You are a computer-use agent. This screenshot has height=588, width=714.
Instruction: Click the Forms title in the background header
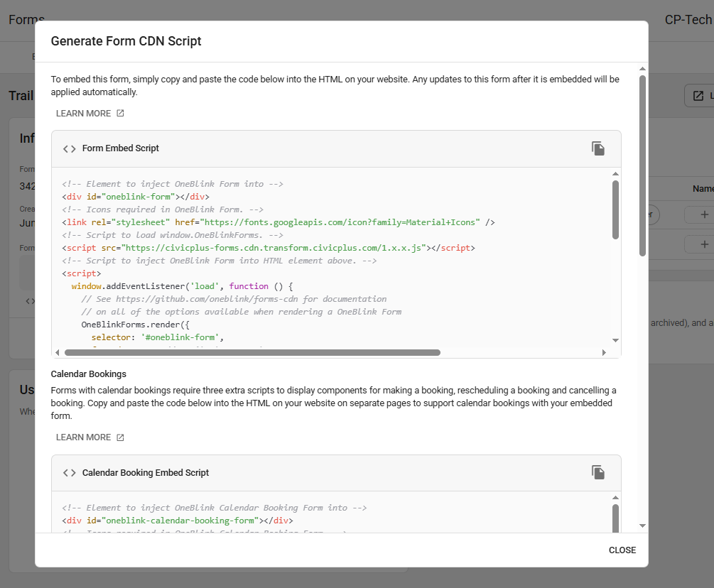[26, 20]
